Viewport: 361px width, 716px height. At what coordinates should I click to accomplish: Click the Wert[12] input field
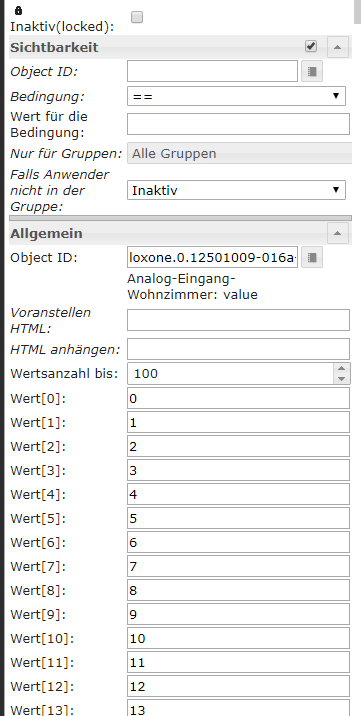238,686
